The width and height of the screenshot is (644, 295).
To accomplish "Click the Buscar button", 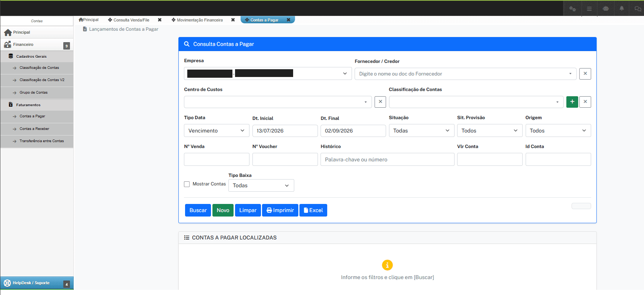I will click(198, 210).
